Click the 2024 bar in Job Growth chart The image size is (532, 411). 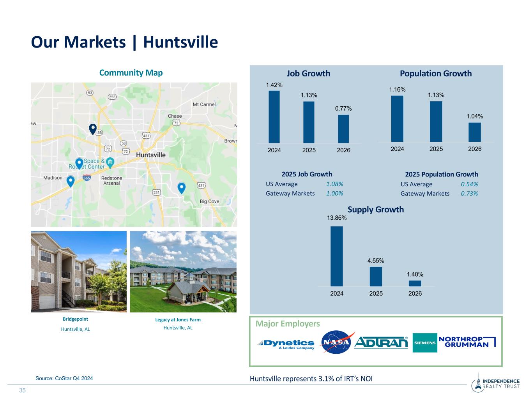274,117
